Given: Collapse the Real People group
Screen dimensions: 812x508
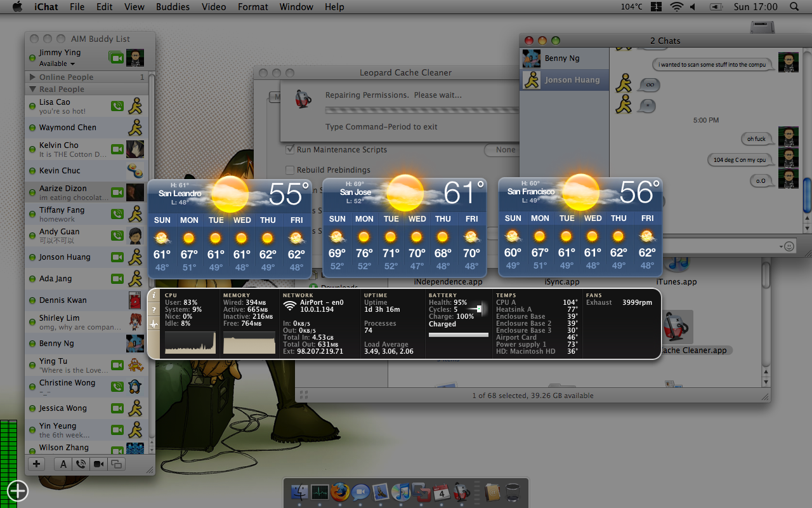Looking at the screenshot, I should (x=32, y=90).
